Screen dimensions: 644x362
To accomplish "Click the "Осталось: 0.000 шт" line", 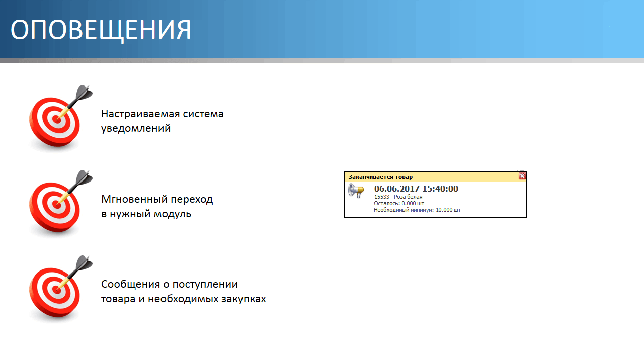I will (399, 203).
